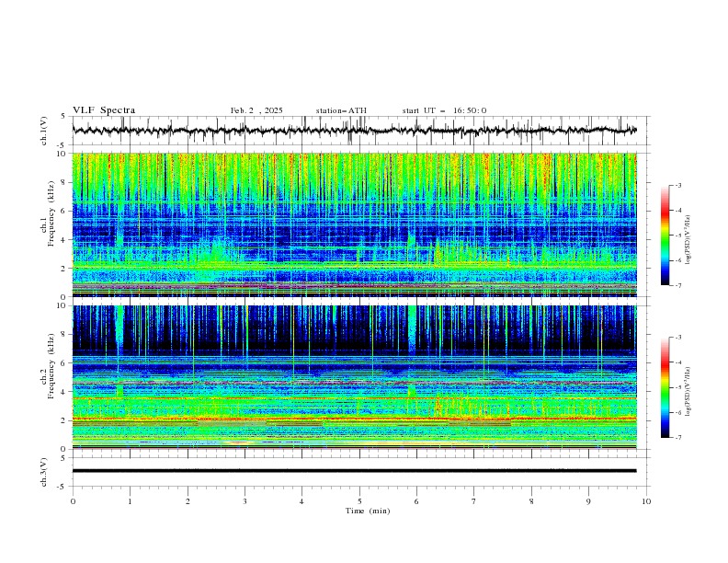Screen dimensions: 728x563
Task: Click the date text "Feb. 2 , 2025"
Action: point(256,110)
